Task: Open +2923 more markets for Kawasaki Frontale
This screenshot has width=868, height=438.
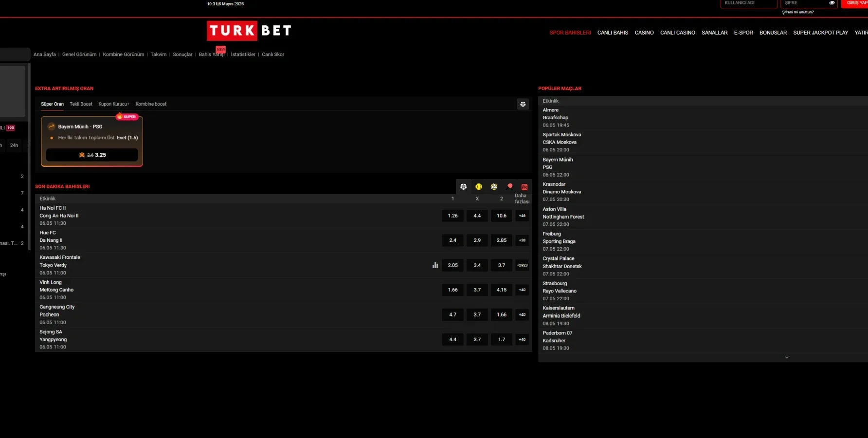Action: point(522,265)
